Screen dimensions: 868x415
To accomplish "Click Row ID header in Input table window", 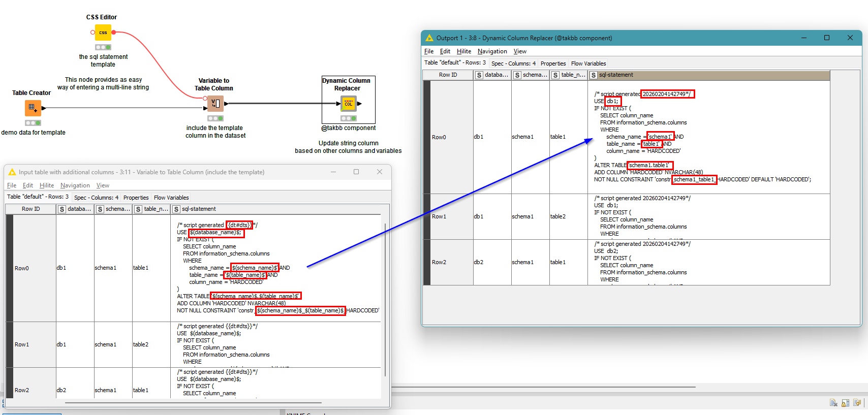I will pos(30,209).
